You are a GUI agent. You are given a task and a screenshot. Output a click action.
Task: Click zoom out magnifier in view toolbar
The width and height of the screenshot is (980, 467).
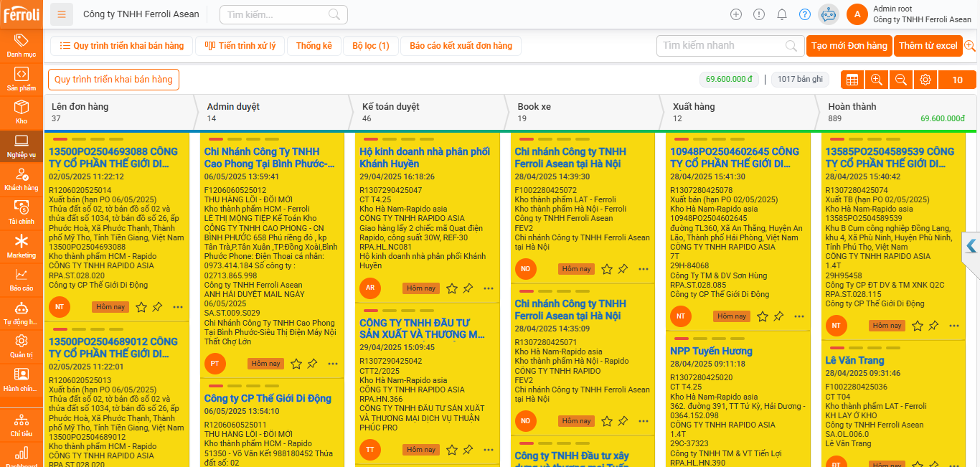point(901,80)
